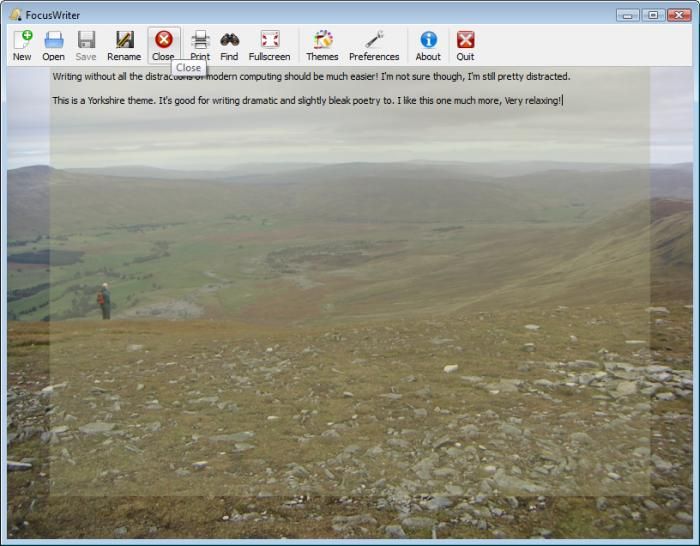Click blank writing area below the text
The image size is (700, 546).
click(350, 300)
